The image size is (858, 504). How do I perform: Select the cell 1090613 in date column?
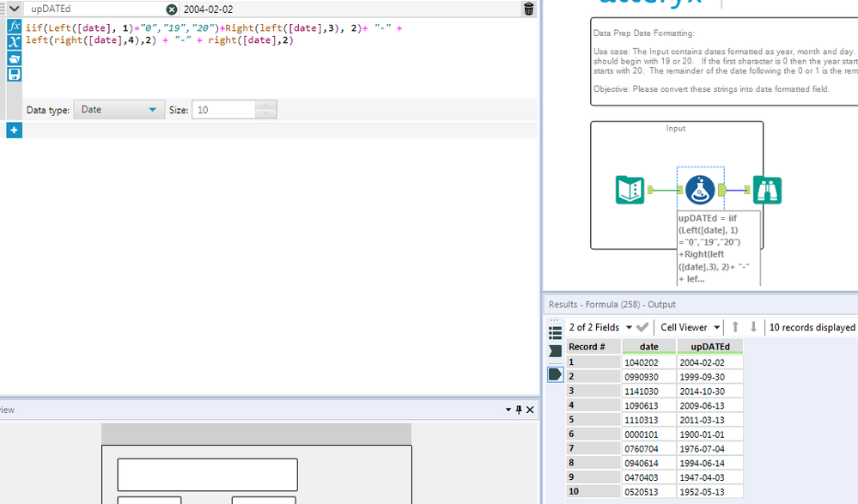tap(649, 405)
